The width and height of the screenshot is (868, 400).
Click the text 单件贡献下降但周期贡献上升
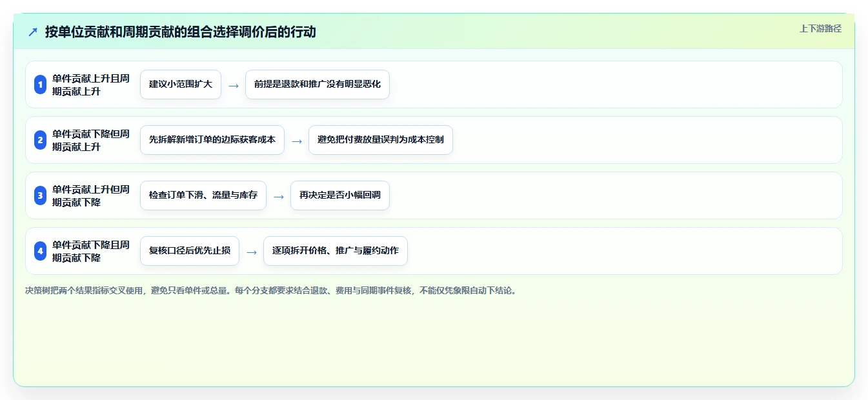click(x=91, y=140)
